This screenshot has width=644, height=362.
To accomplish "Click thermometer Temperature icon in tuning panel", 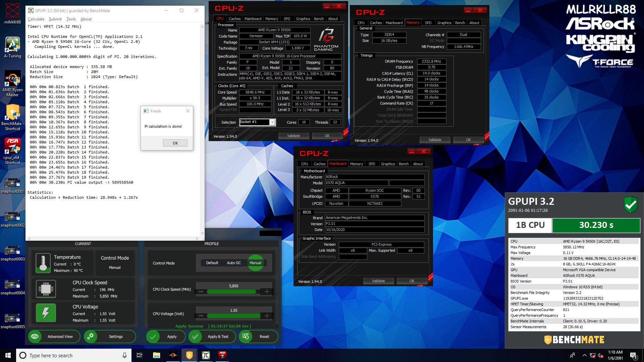I will pyautogui.click(x=43, y=263).
